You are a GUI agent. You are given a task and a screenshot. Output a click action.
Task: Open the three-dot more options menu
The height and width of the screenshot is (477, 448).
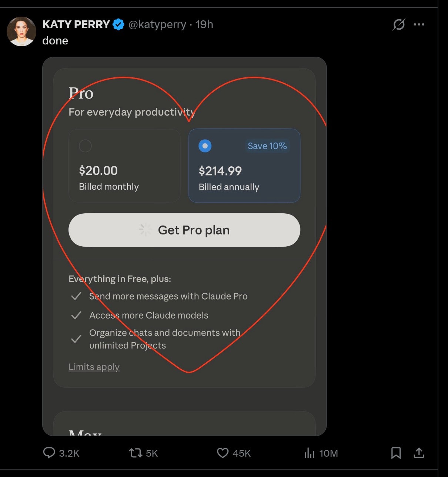[419, 24]
